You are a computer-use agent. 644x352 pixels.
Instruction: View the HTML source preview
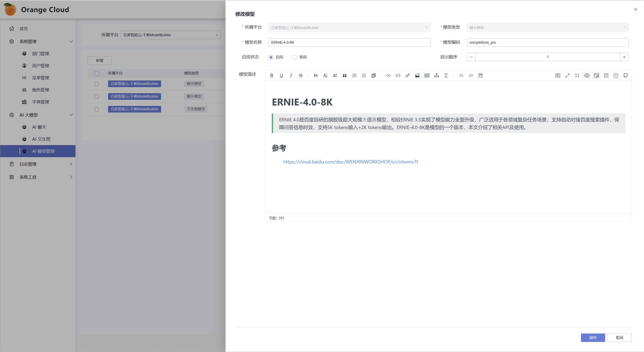(x=606, y=75)
